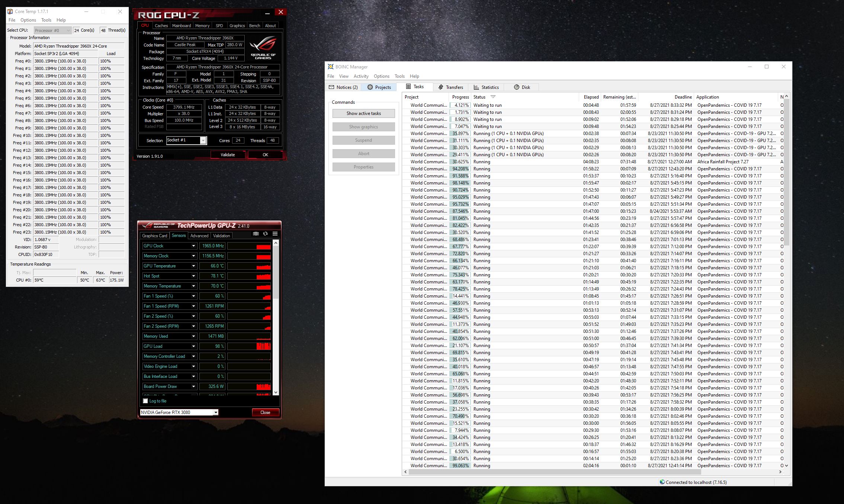Click the Properties button in BOINC
The height and width of the screenshot is (504, 844).
pos(363,167)
